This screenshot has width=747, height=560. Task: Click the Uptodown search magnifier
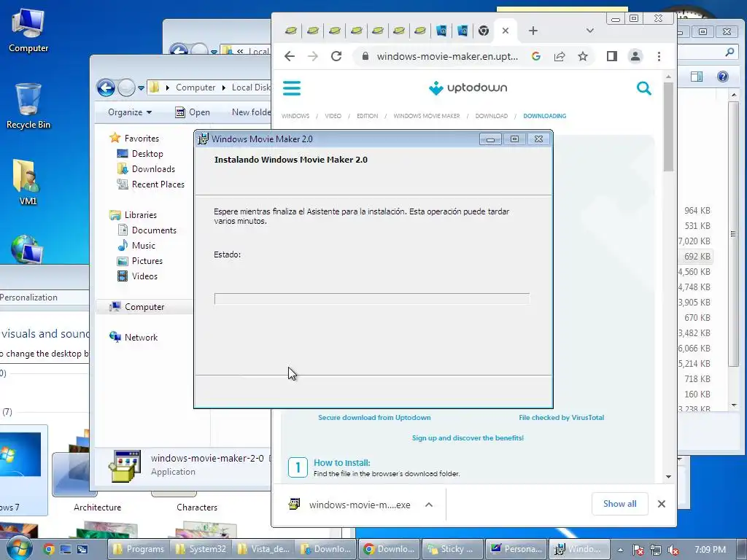coord(643,88)
